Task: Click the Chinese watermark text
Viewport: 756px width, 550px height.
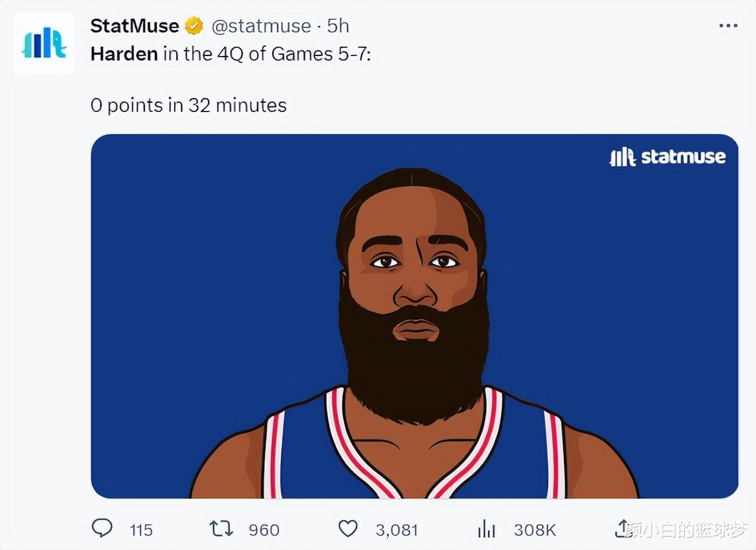Action: (x=686, y=530)
